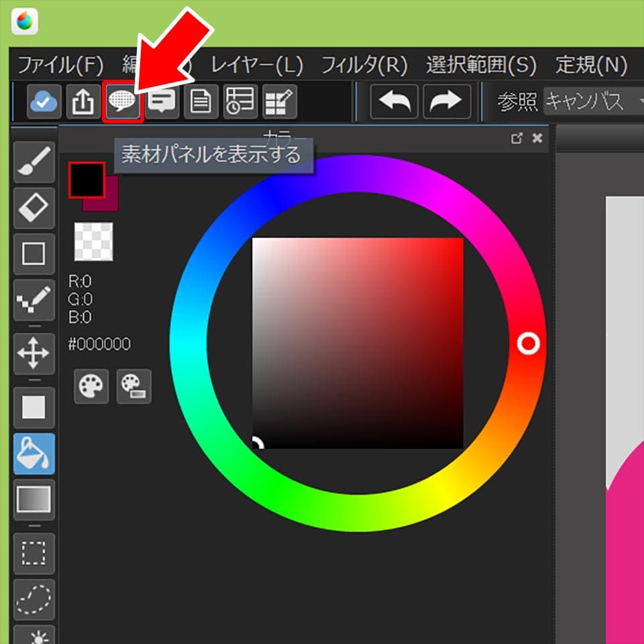Click the grid with pencil toolbar icon
This screenshot has height=644, width=644.
click(280, 101)
